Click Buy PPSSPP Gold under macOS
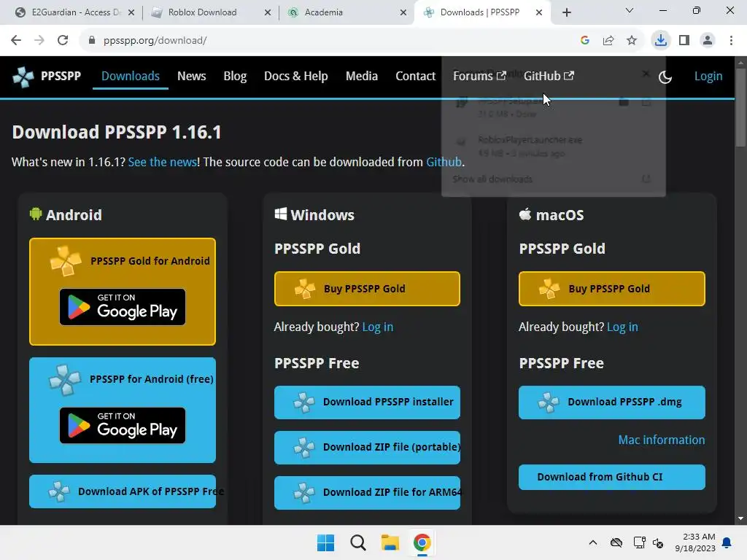Image resolution: width=747 pixels, height=560 pixels. 612,289
